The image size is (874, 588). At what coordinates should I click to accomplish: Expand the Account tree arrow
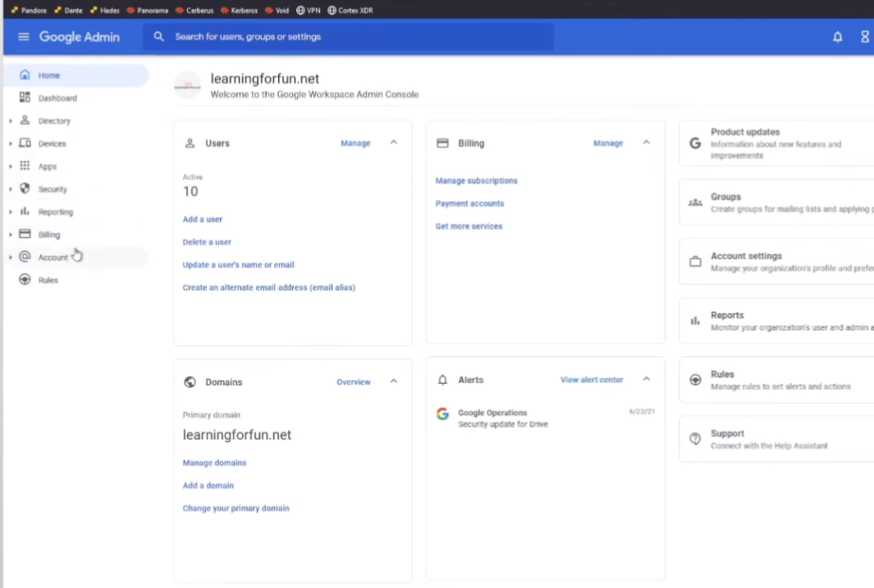click(x=10, y=258)
